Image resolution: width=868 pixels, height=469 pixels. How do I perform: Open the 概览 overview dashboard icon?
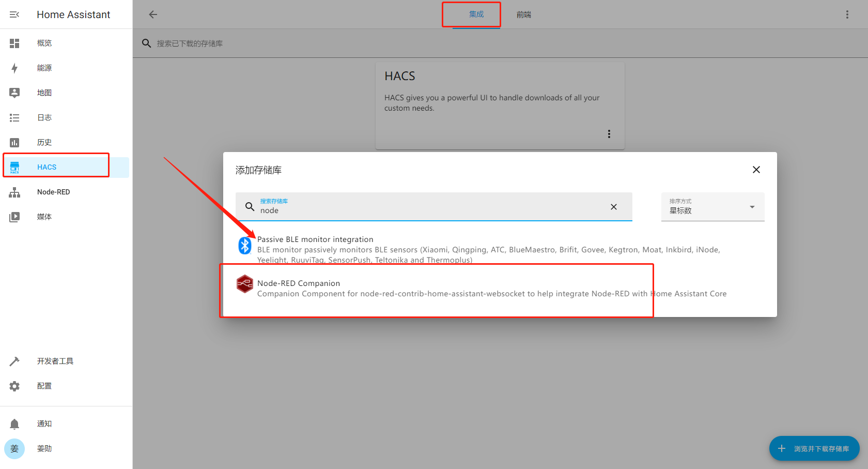click(x=14, y=43)
